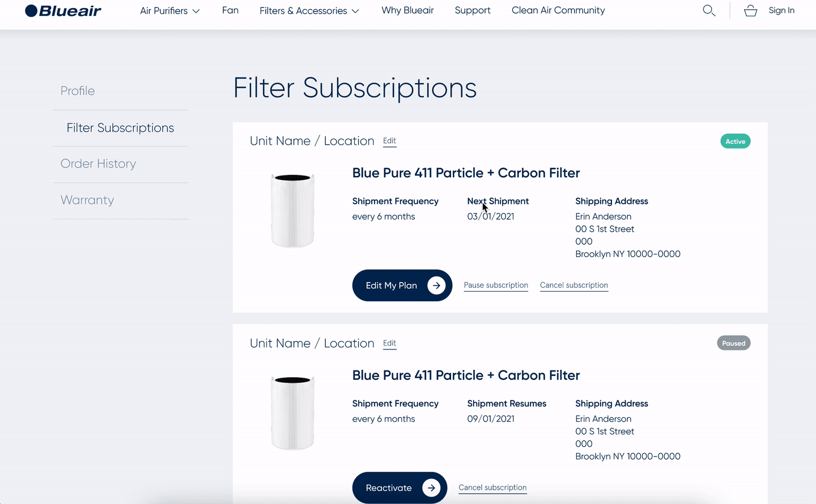Image resolution: width=816 pixels, height=504 pixels.
Task: Open Order History in the sidebar
Action: (98, 164)
